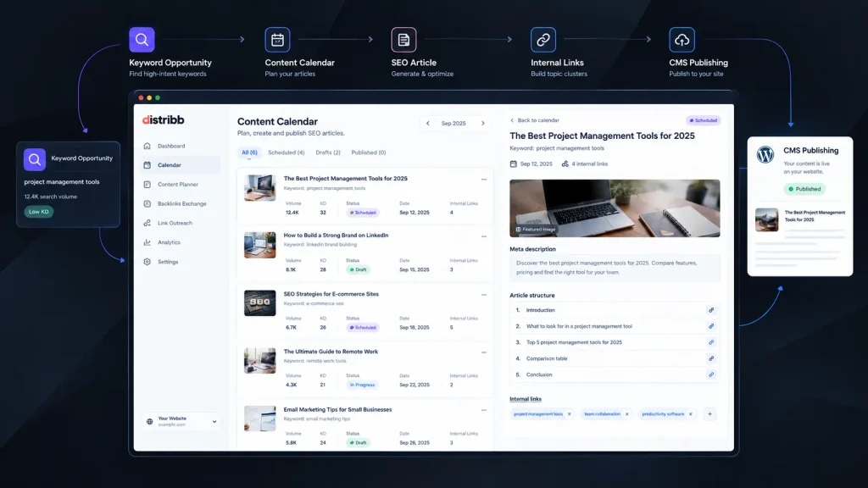868x488 pixels.
Task: Click link icon beside Comparison table
Action: pyautogui.click(x=711, y=358)
